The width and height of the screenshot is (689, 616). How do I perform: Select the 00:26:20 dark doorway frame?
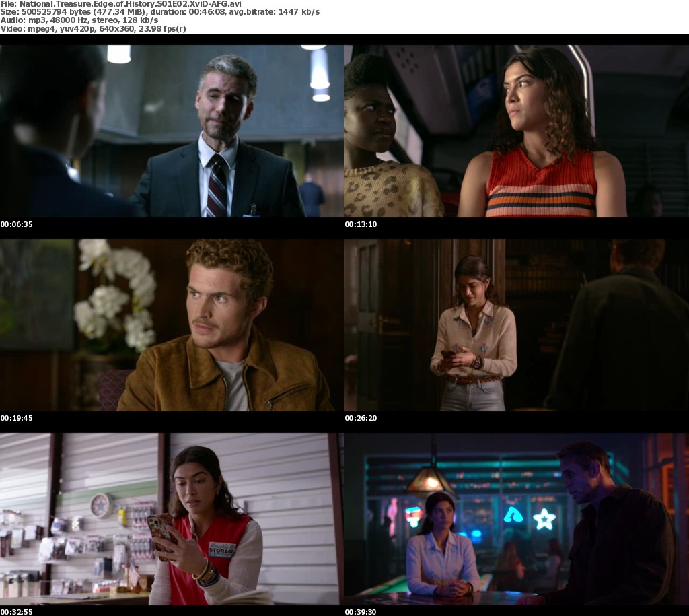point(516,324)
